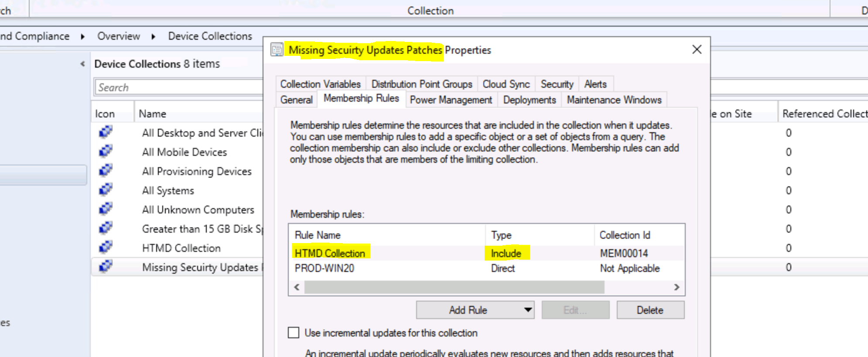This screenshot has width=868, height=357.
Task: Click the Not Applicable cell
Action: coord(630,268)
